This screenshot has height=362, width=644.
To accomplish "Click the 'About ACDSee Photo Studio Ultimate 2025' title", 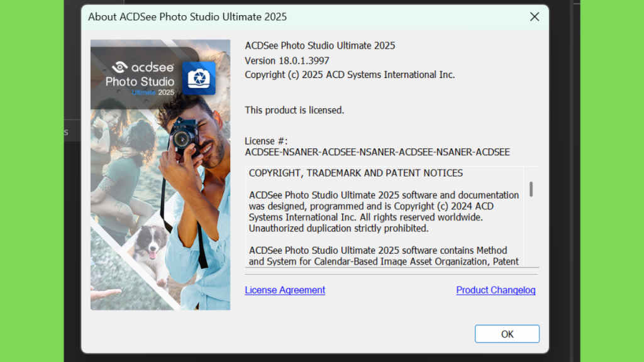I will (187, 17).
